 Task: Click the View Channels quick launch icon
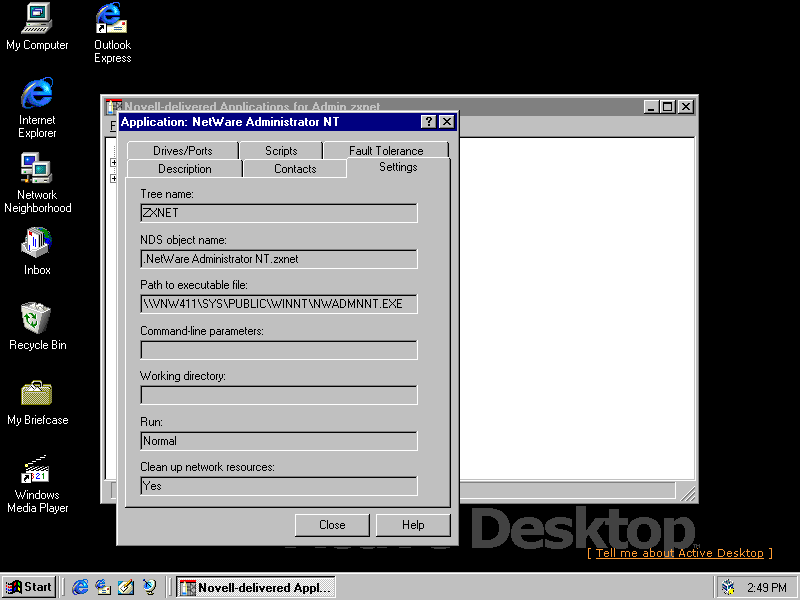pyautogui.click(x=149, y=587)
